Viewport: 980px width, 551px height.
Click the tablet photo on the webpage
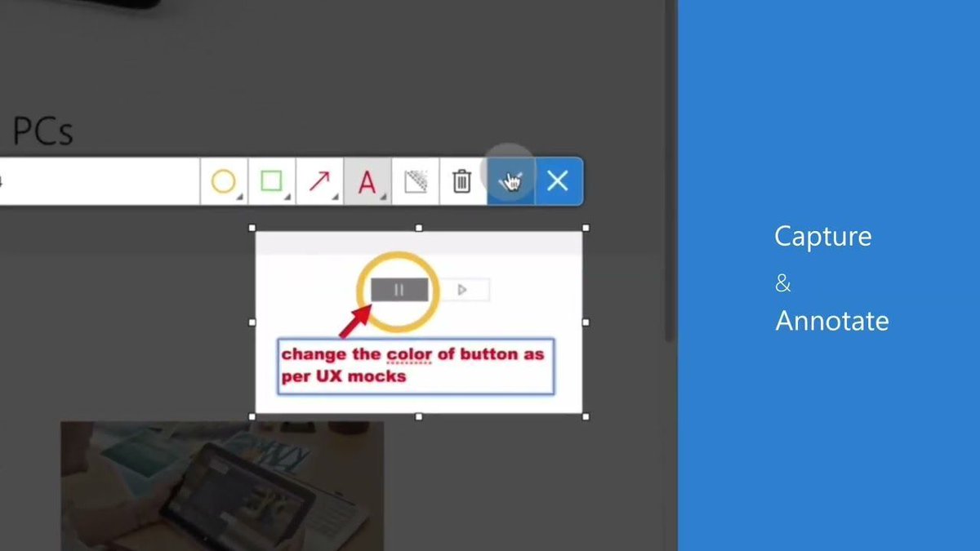222,486
